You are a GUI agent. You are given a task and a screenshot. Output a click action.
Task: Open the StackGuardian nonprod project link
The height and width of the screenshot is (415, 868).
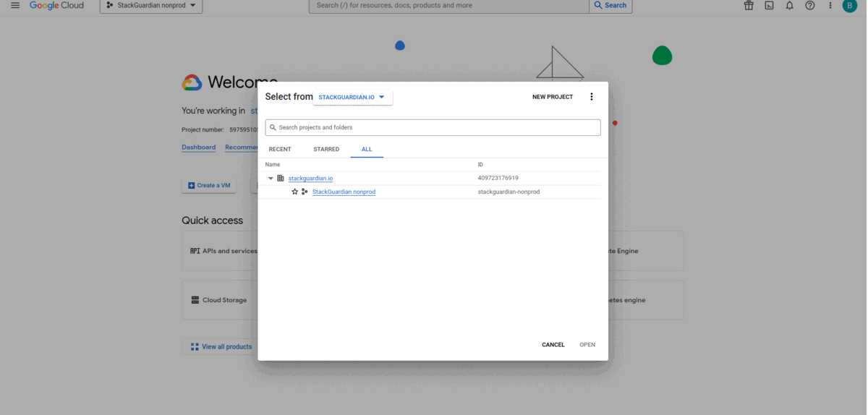click(x=344, y=192)
